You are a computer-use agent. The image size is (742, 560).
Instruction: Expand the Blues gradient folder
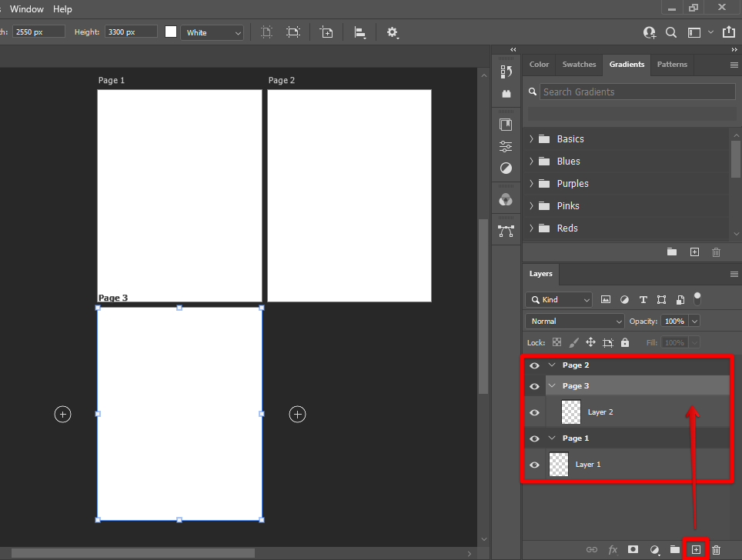(531, 162)
